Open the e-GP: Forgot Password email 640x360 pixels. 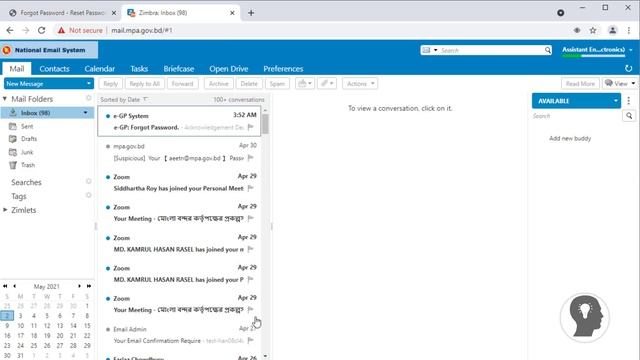point(179,121)
